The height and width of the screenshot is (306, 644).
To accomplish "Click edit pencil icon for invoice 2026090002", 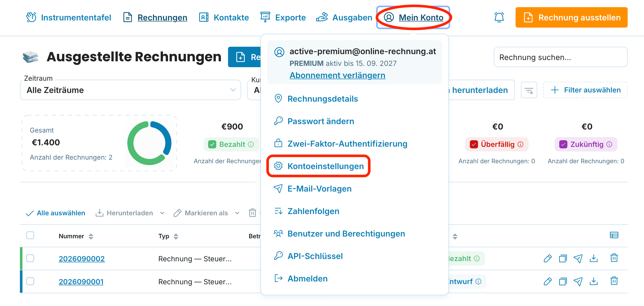I will [548, 258].
